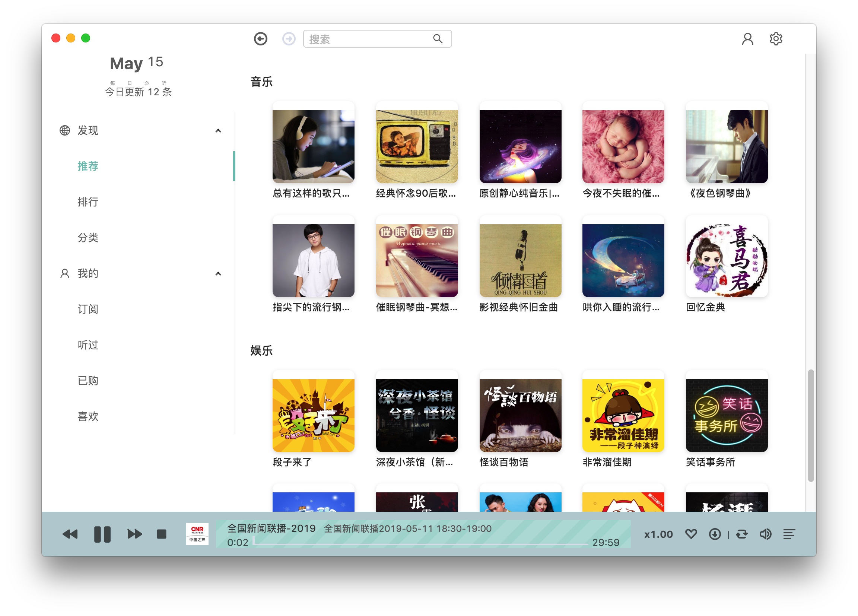Stop playback with the stop button
Viewport: 858px width, 616px height.
coord(162,534)
